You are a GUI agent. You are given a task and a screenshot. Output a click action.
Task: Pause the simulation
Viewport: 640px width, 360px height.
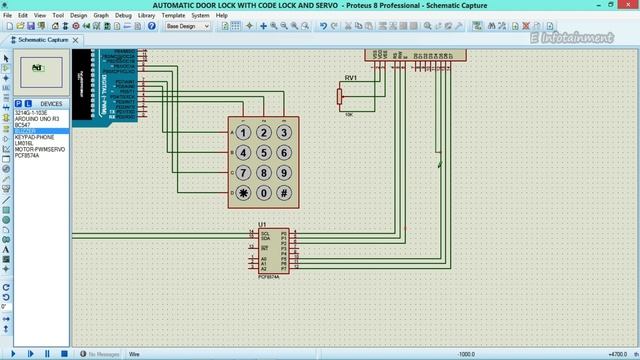pos(47,354)
